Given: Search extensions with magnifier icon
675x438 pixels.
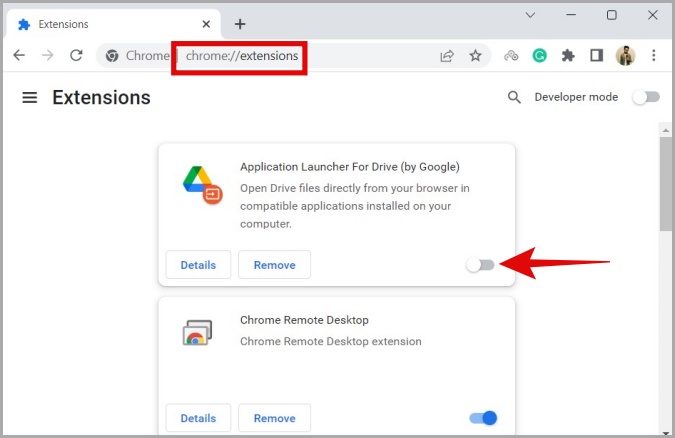Looking at the screenshot, I should point(514,97).
